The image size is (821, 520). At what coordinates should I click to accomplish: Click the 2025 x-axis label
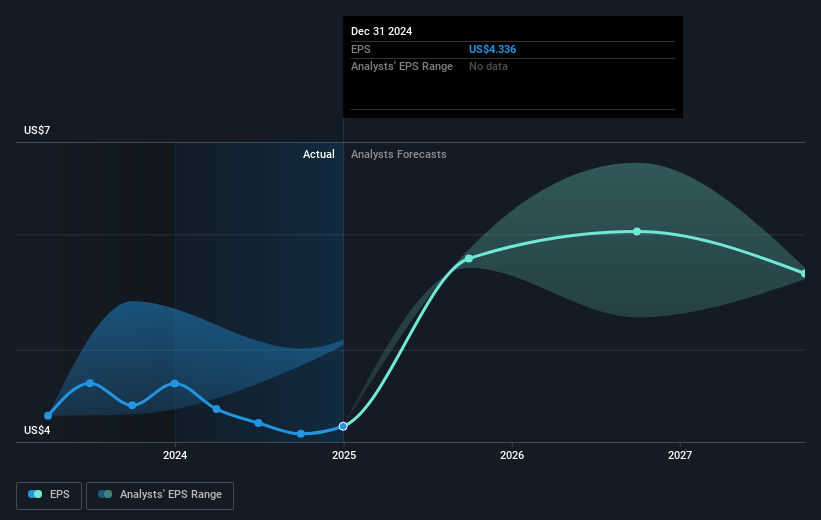coord(344,455)
